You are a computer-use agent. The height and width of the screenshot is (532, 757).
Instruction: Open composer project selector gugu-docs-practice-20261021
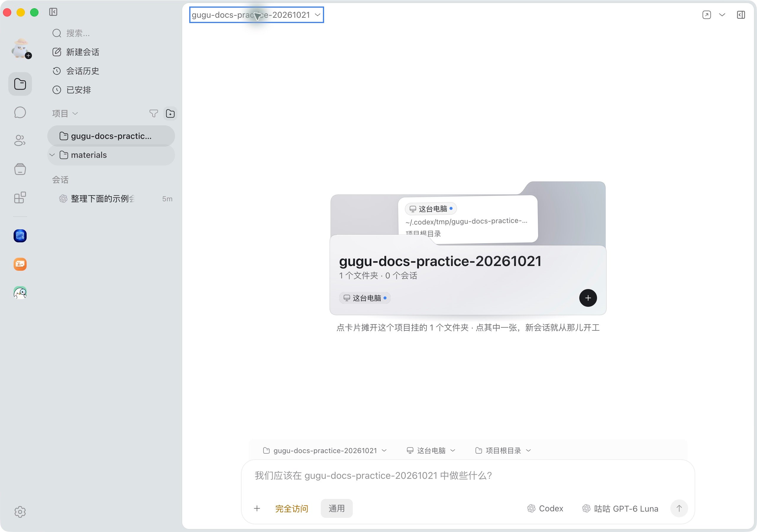325,451
